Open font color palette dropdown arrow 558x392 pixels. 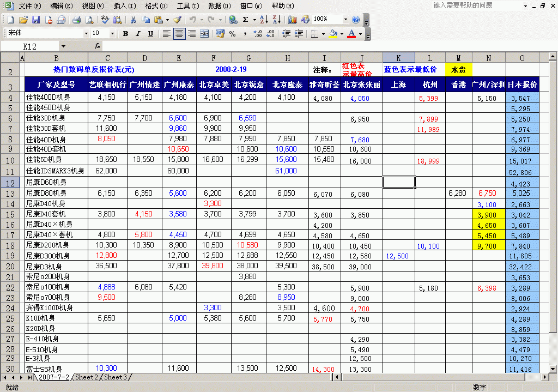coord(361,34)
